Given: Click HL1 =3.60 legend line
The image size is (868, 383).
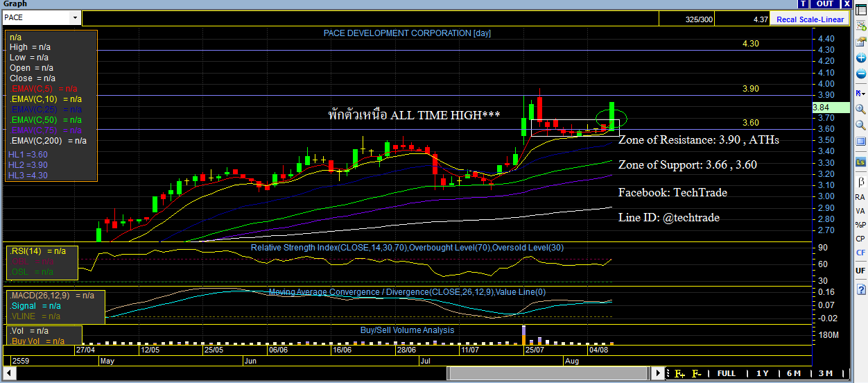Looking at the screenshot, I should pos(28,155).
